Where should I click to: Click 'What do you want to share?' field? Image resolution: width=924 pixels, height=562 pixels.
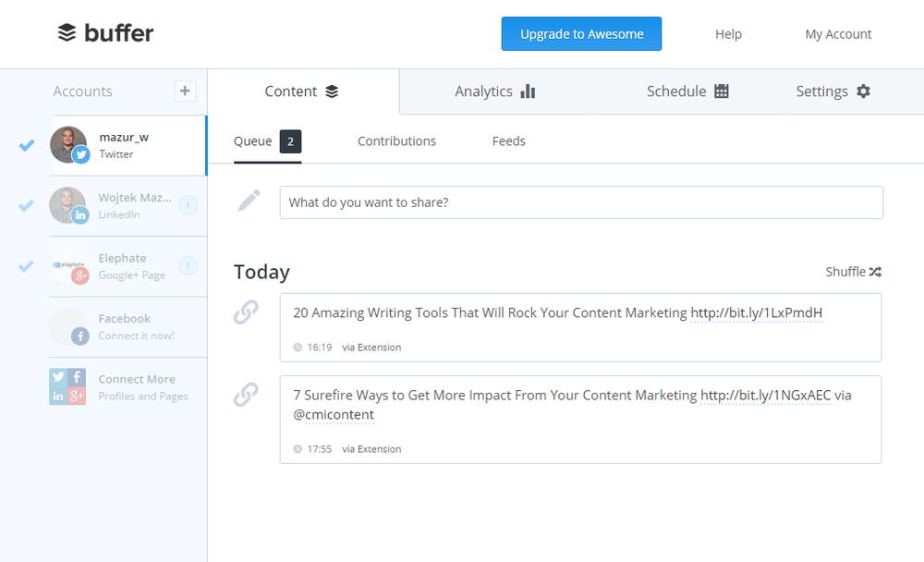click(581, 202)
